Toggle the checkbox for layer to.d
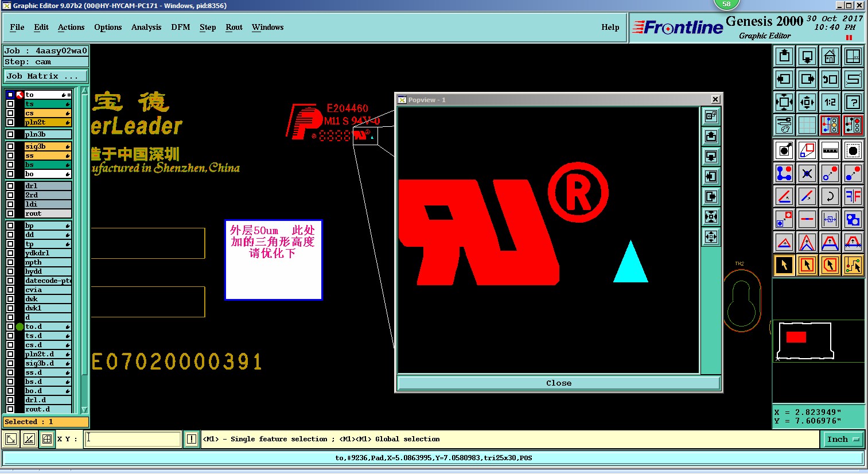This screenshot has width=868, height=474. click(x=10, y=327)
